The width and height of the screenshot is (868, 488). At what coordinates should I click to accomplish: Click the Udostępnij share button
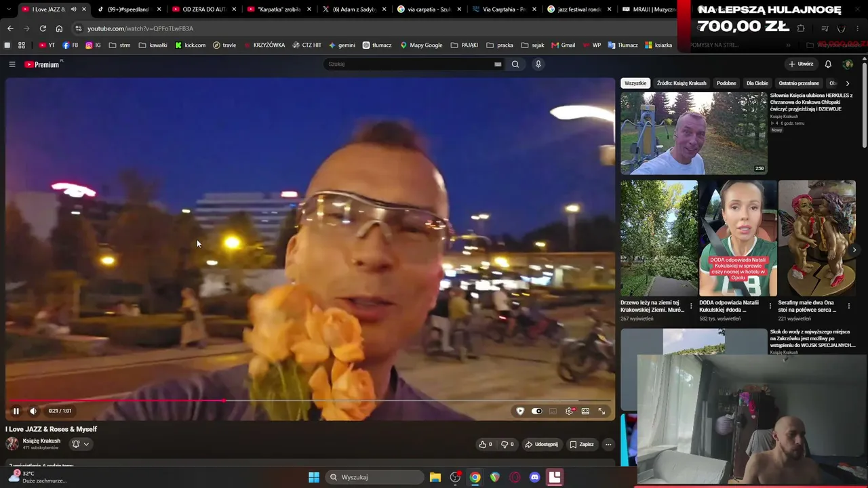[541, 445]
